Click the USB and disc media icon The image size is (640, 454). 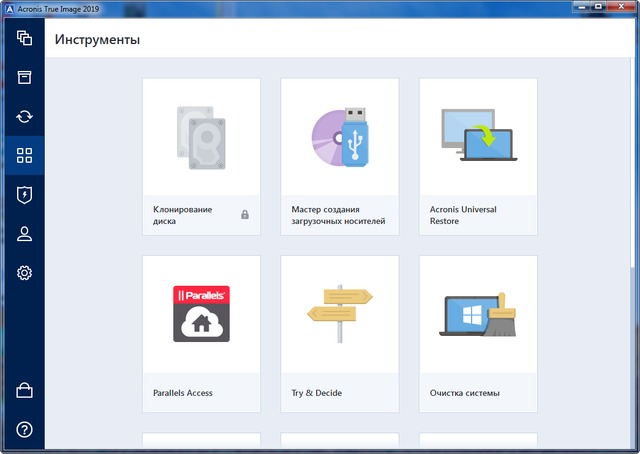(339, 136)
